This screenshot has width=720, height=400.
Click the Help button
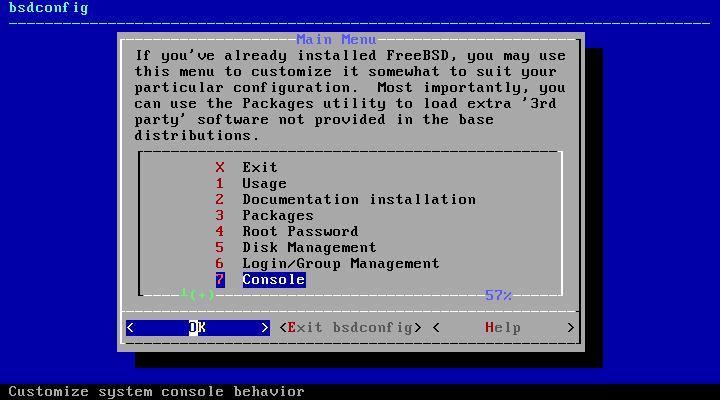pyautogui.click(x=503, y=328)
